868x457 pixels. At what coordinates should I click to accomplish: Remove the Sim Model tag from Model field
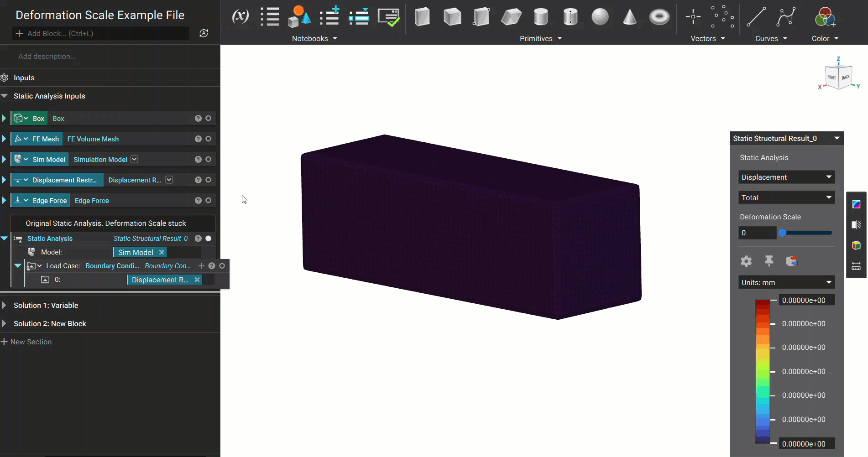click(162, 252)
